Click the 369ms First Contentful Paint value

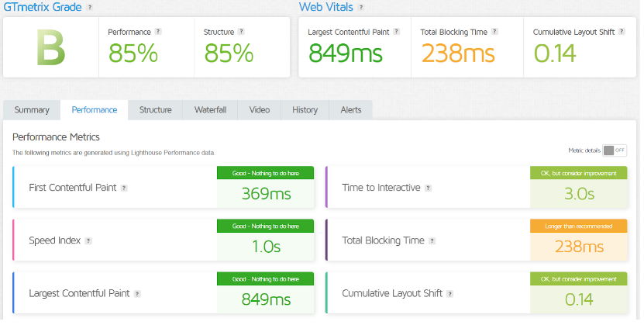pyautogui.click(x=266, y=193)
